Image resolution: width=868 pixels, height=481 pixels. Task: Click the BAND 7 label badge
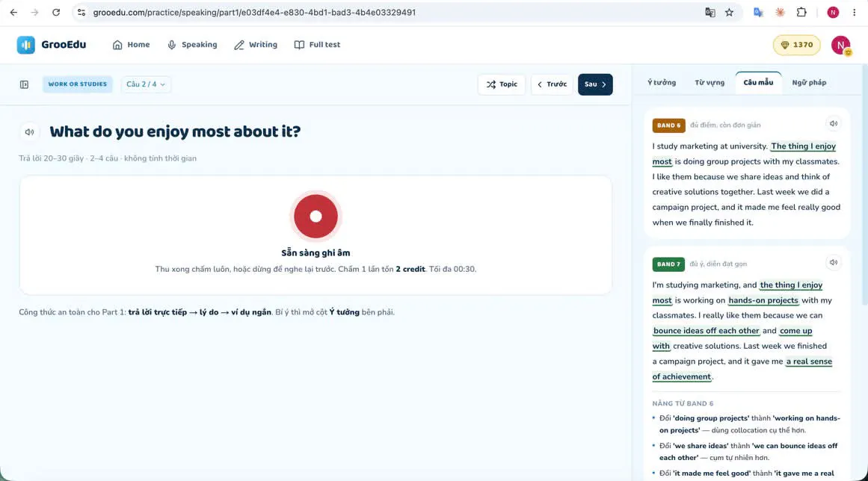tap(668, 264)
